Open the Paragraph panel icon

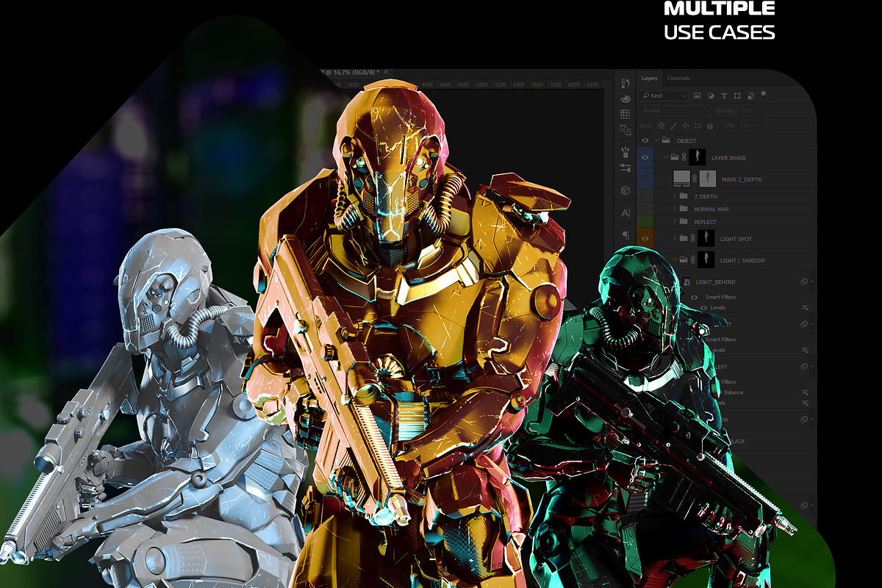625,235
